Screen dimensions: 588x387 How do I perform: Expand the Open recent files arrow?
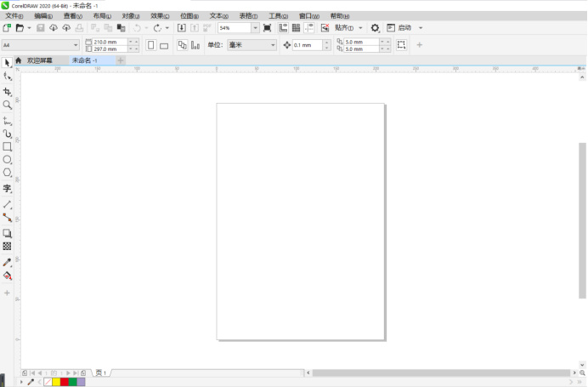[x=29, y=28]
